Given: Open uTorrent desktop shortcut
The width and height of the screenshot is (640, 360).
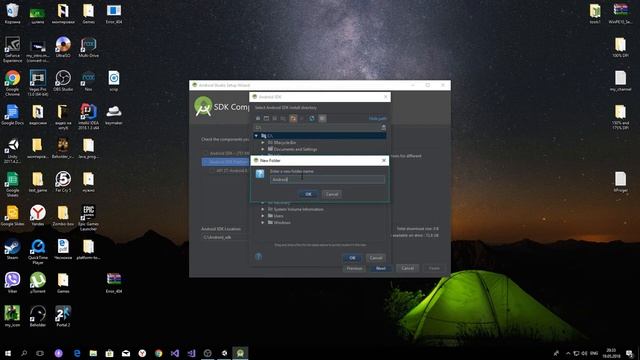Looking at the screenshot, I should coord(38,283).
